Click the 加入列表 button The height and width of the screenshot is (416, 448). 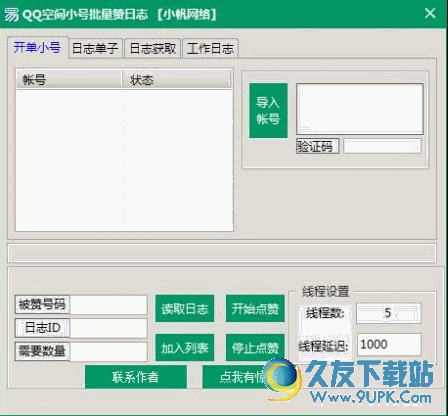click(x=185, y=348)
